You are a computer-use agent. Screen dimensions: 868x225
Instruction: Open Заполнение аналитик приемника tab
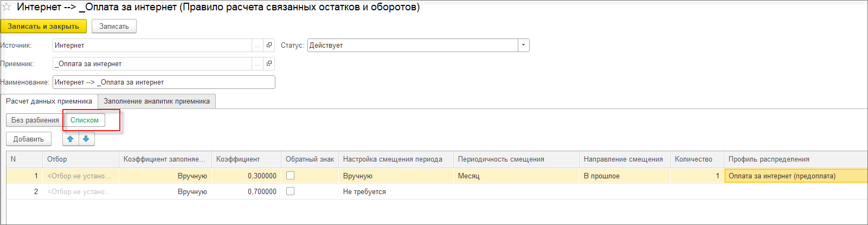pos(157,101)
